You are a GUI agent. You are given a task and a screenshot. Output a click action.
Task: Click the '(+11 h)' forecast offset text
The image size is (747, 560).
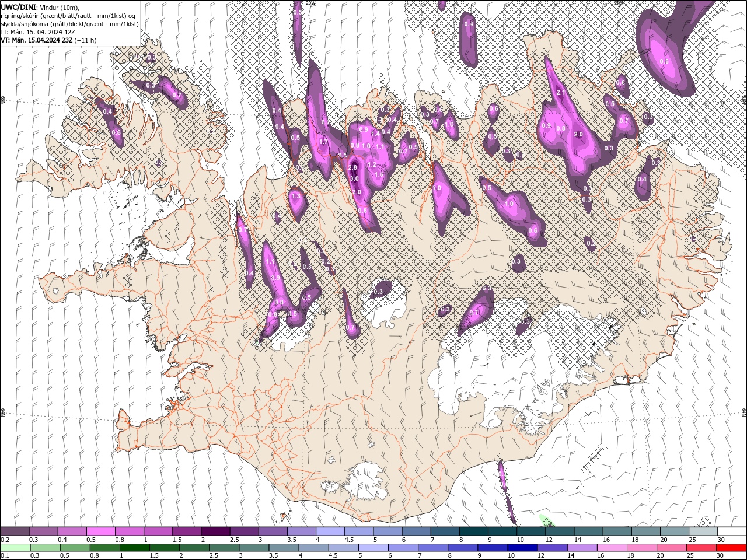click(x=86, y=40)
